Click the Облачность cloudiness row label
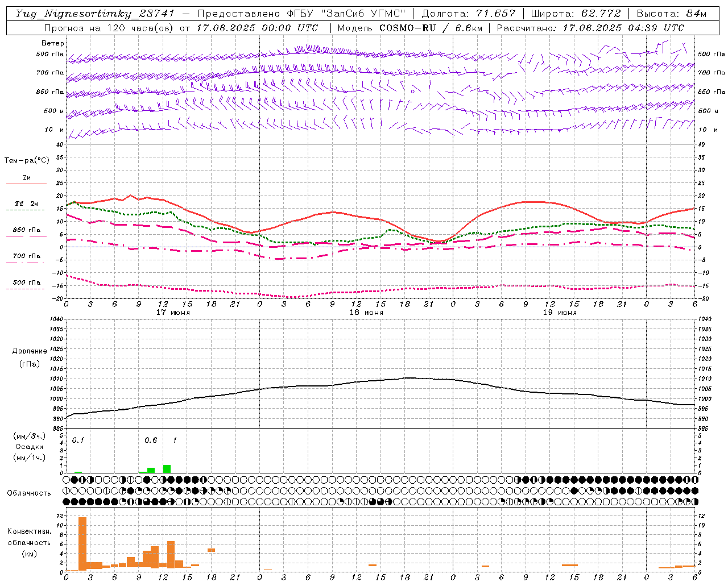The width and height of the screenshot is (728, 582). [x=29, y=493]
